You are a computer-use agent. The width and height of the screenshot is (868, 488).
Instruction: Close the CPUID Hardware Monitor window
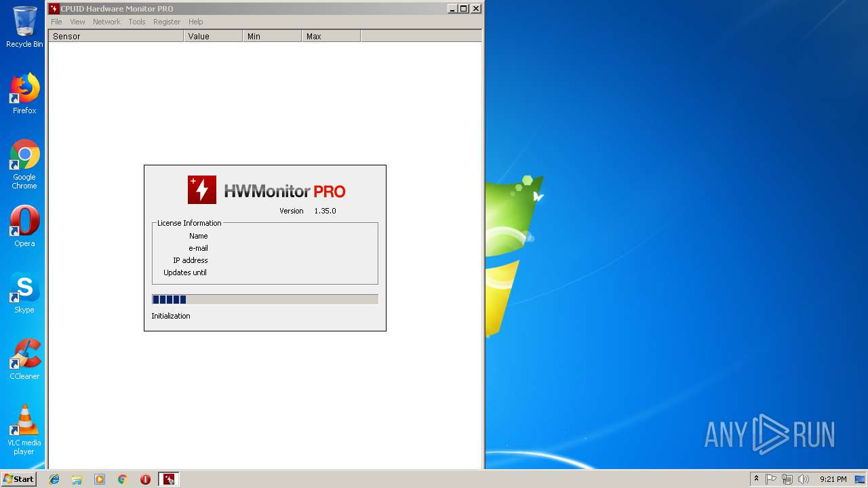tap(476, 9)
